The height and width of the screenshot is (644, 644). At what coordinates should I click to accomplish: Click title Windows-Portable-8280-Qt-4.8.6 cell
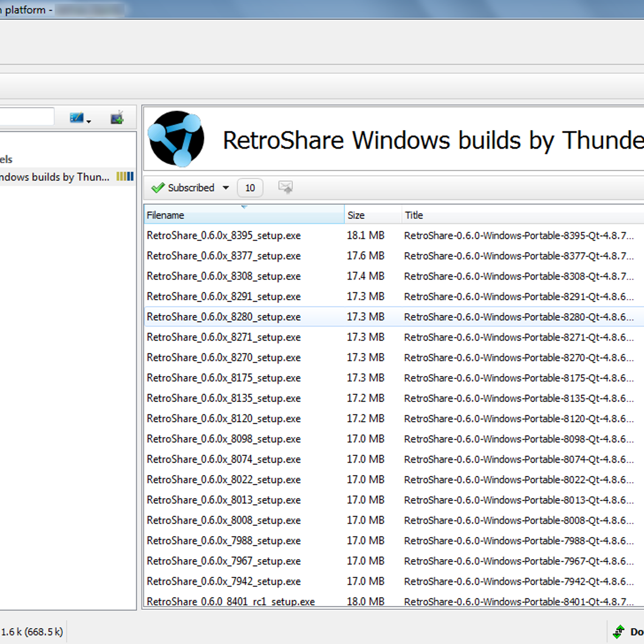coord(519,317)
